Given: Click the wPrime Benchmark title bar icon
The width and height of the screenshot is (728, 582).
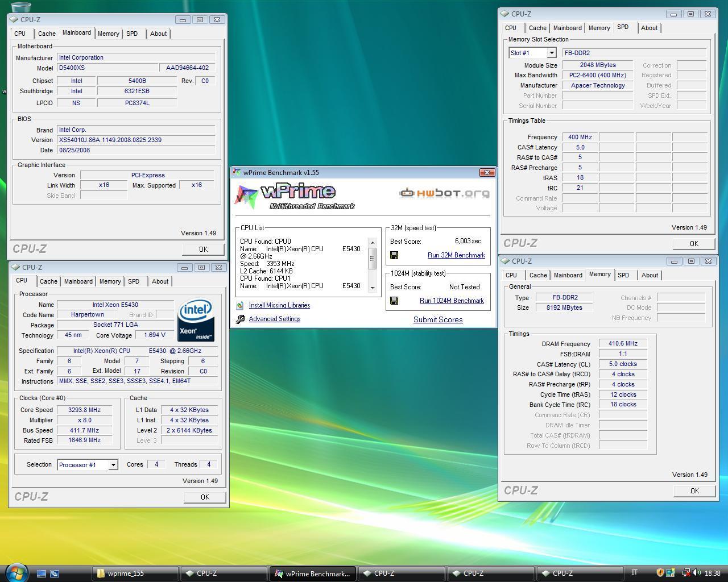Looking at the screenshot, I should [x=237, y=173].
